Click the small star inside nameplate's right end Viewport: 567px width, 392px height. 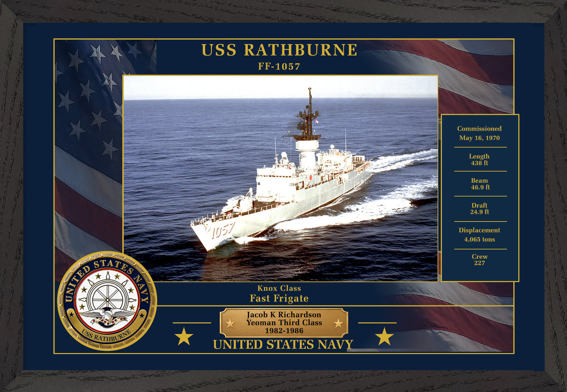pyautogui.click(x=338, y=323)
